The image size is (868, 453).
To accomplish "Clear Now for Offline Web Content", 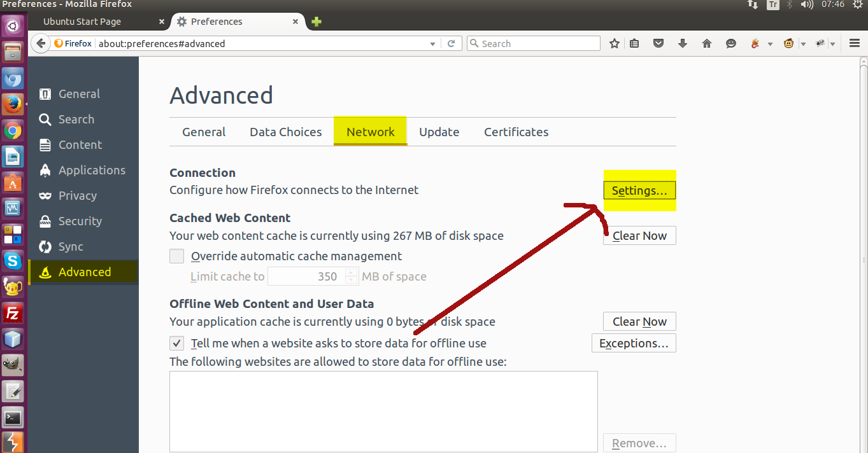I will coord(639,322).
